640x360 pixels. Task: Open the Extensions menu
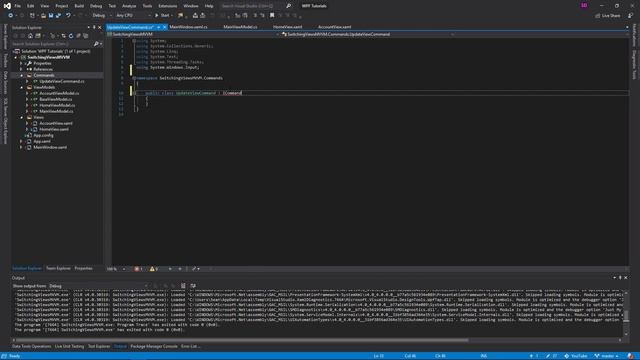(x=168, y=6)
